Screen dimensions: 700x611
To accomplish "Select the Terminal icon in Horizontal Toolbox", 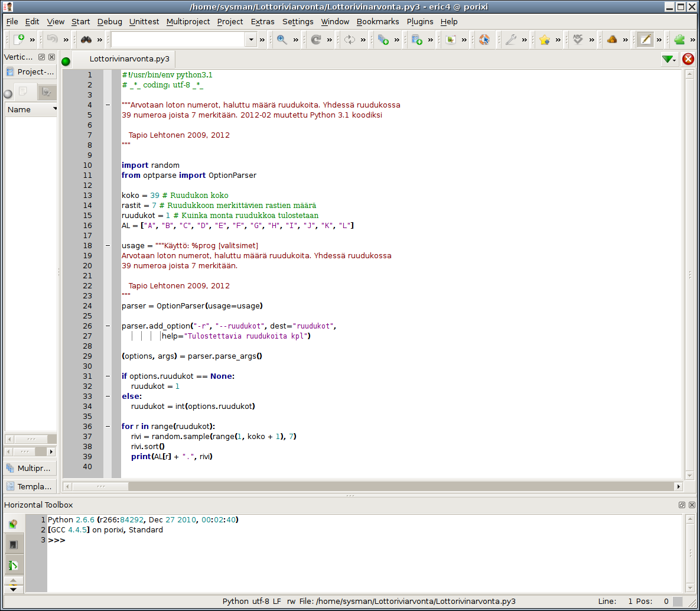I will click(14, 544).
